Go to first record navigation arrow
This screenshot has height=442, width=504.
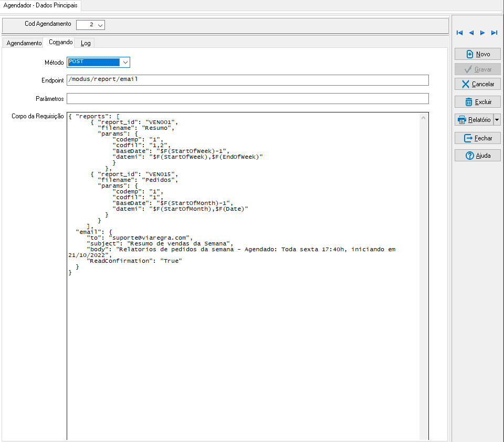pos(460,33)
